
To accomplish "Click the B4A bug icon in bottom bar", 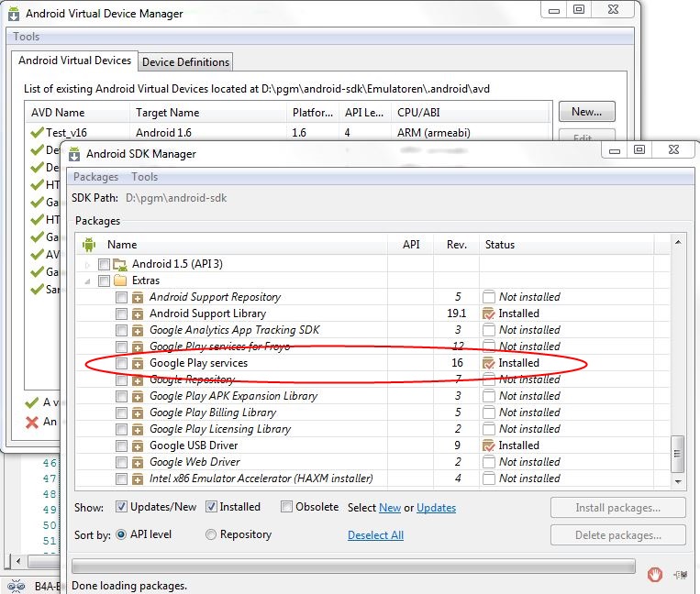I will [x=17, y=586].
